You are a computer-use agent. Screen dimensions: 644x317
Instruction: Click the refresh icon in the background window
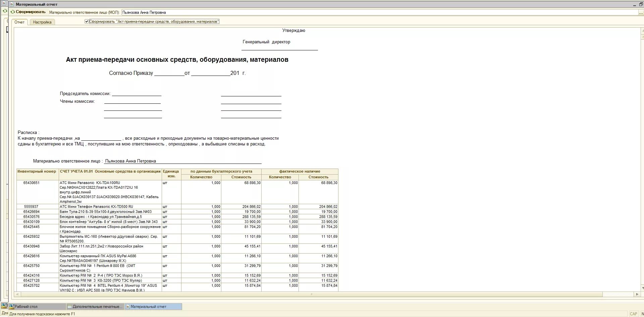pos(5,11)
